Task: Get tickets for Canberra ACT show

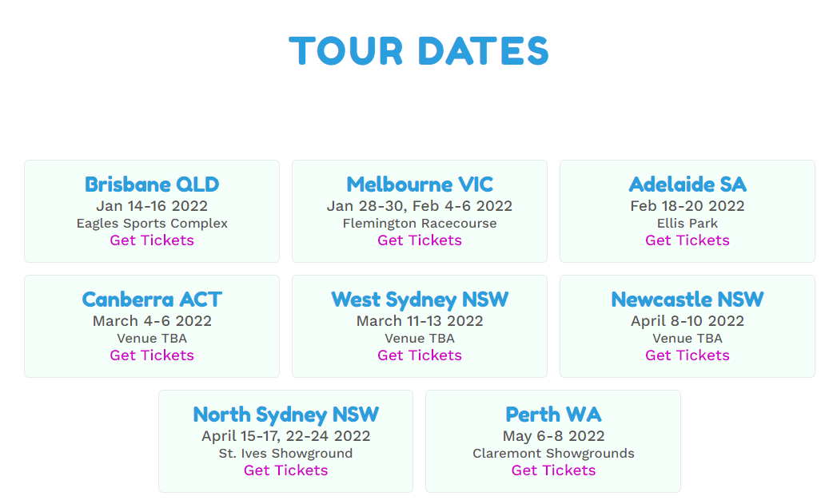Action: [152, 355]
